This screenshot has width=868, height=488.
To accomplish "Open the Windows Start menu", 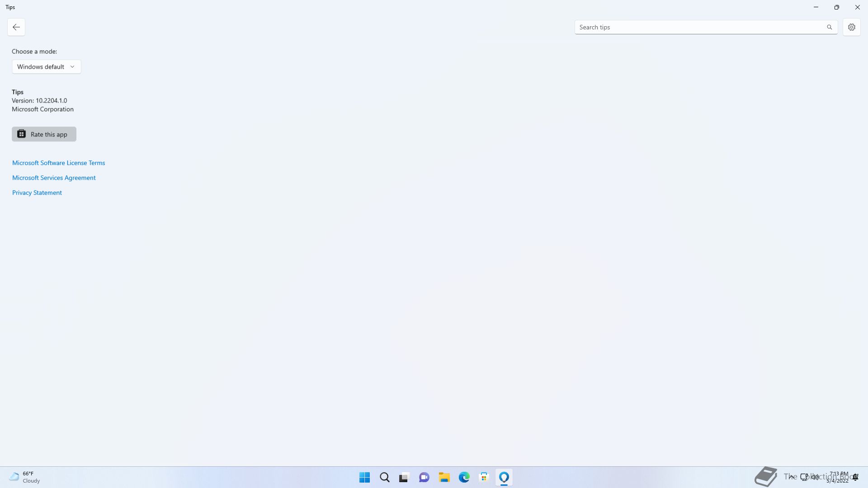I will click(x=364, y=477).
